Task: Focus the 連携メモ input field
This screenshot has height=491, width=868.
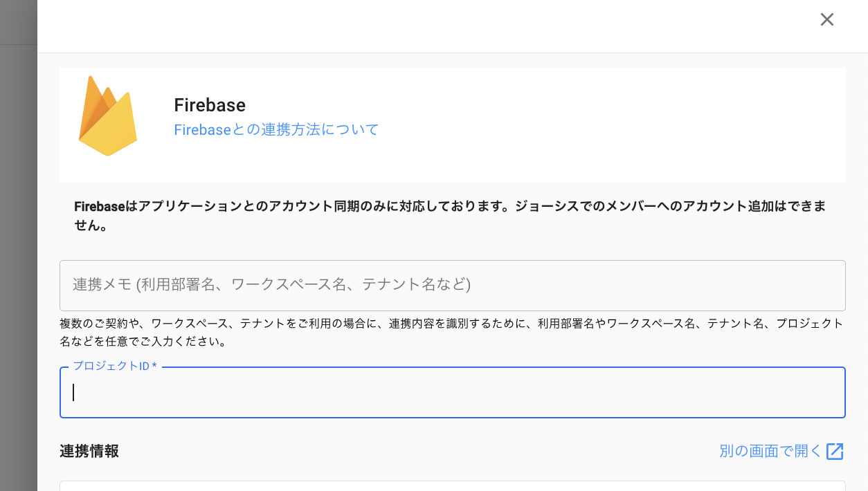Action: (452, 285)
